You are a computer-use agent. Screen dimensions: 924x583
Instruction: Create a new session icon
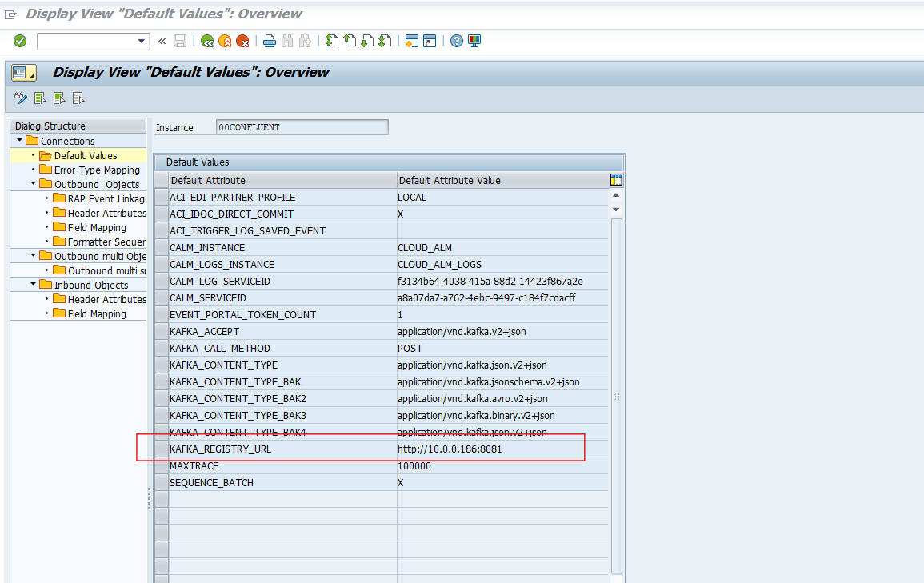412,42
